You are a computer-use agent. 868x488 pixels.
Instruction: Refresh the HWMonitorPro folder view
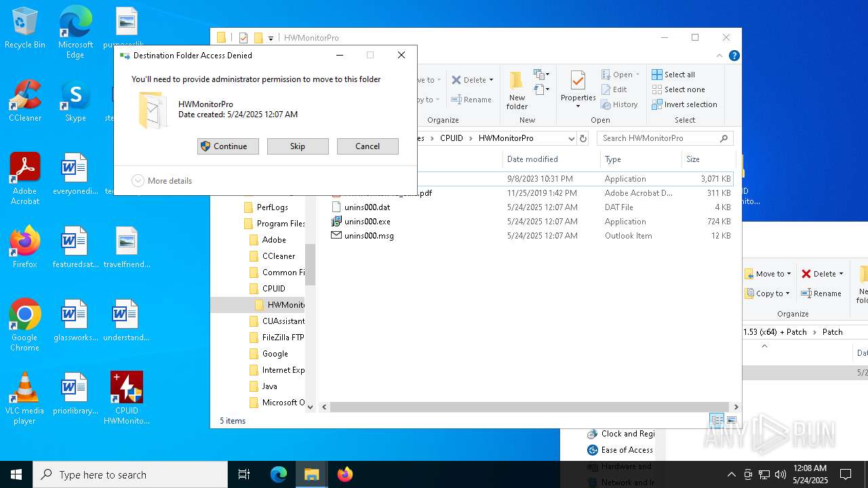pos(583,138)
